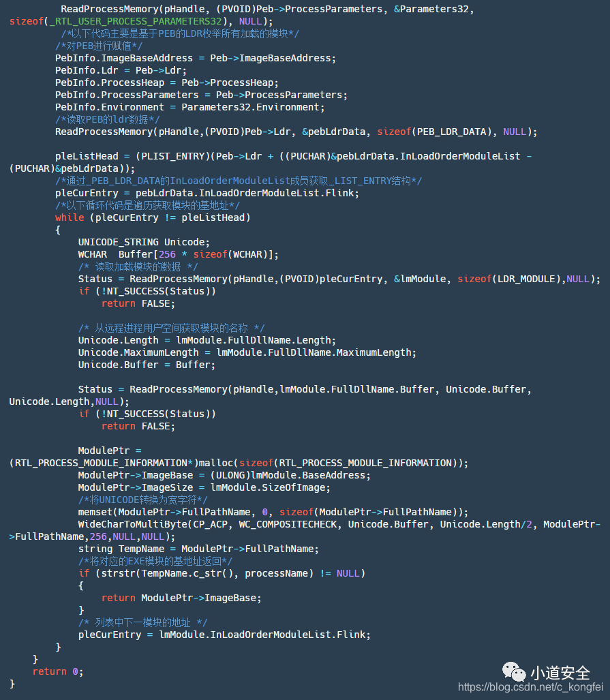Click the line 'PebInfo.Ldr = Peb->Ldr;'
The image size is (610, 700).
pos(121,70)
